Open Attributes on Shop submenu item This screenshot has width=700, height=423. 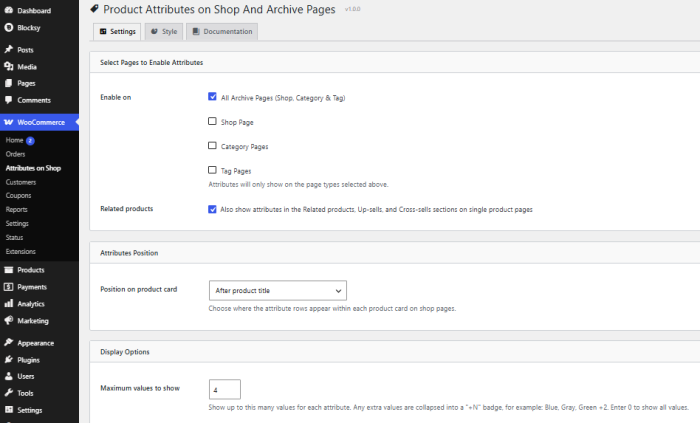(33, 168)
